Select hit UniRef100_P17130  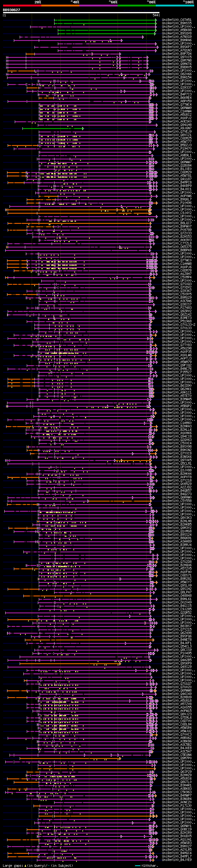[x=177, y=806]
